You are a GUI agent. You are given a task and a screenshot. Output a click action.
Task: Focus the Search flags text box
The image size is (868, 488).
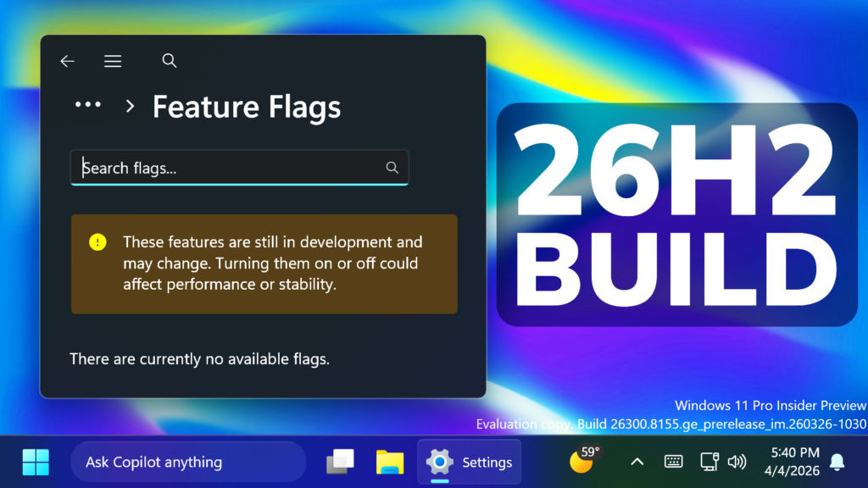[x=229, y=168]
